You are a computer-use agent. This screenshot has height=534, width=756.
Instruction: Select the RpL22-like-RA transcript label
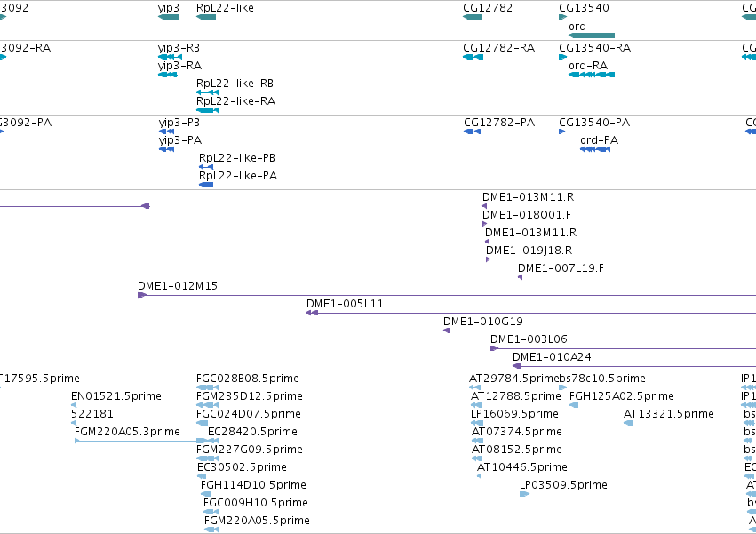(235, 101)
